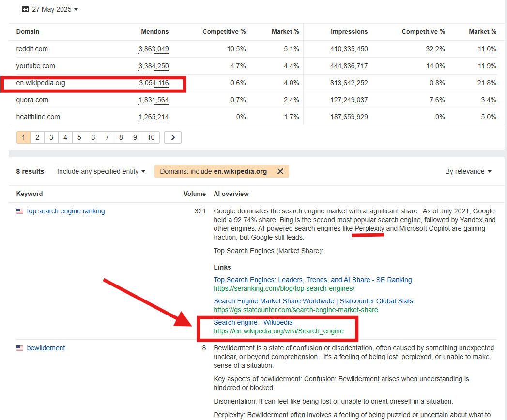Viewport: 507px width, 420px height.
Task: Click healthline.com mentions 1,265,214
Action: tap(154, 117)
